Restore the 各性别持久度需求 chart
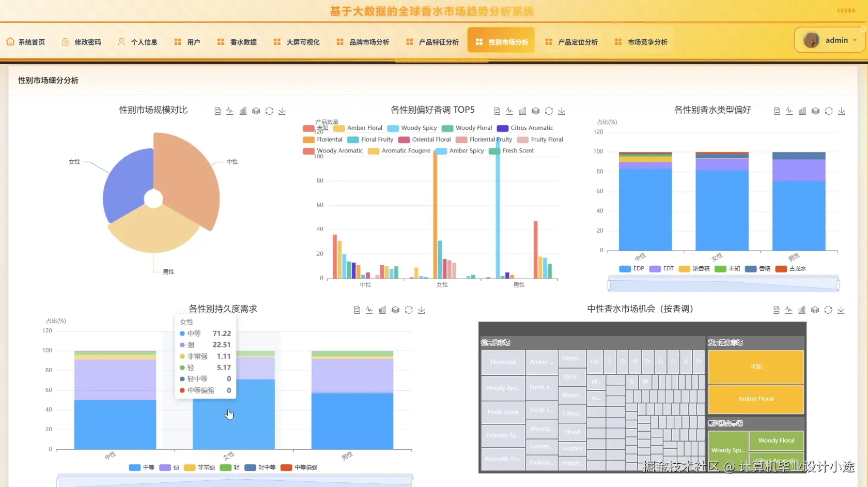Viewport: 868px width, 487px height. click(x=408, y=310)
